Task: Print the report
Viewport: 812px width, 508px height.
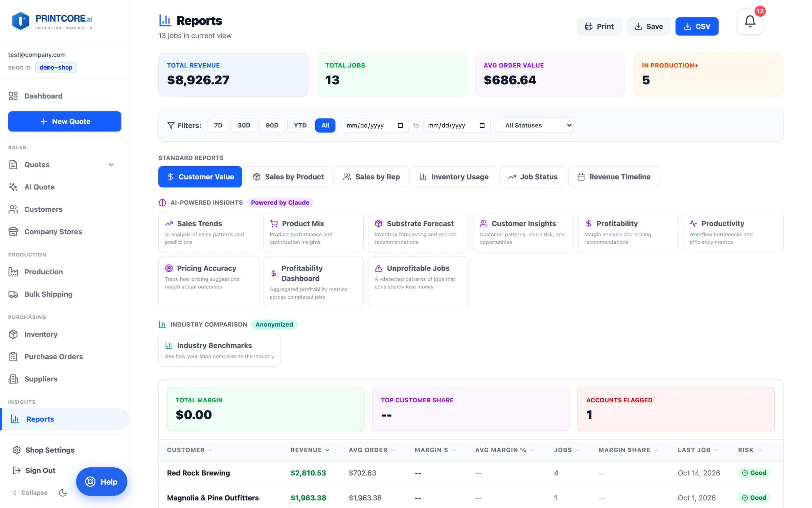Action: pos(599,26)
